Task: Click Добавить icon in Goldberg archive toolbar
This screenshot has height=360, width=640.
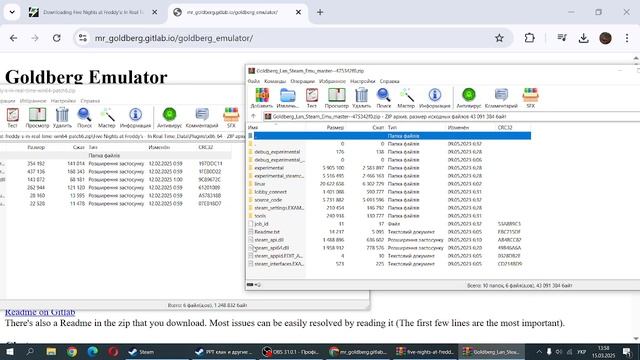Action: coord(262,98)
